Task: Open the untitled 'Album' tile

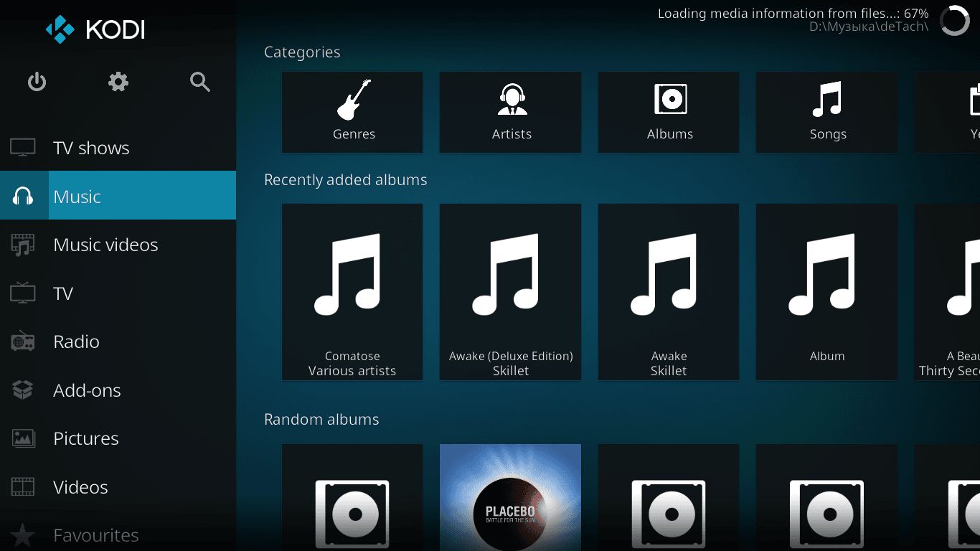Action: click(826, 292)
